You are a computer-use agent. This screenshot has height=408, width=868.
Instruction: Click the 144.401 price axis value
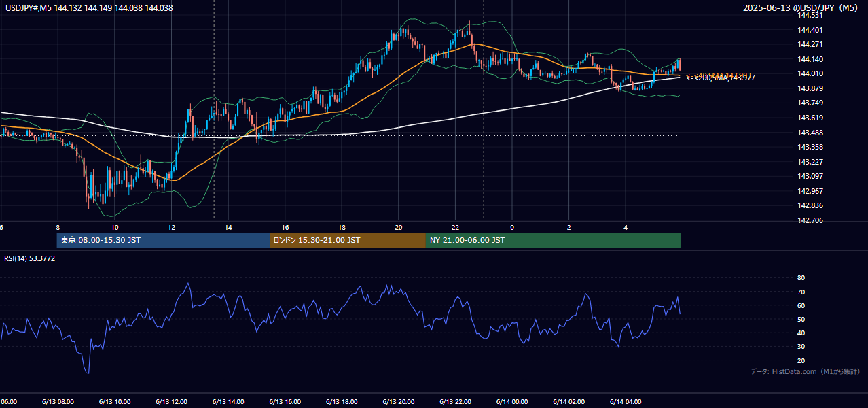(x=810, y=30)
